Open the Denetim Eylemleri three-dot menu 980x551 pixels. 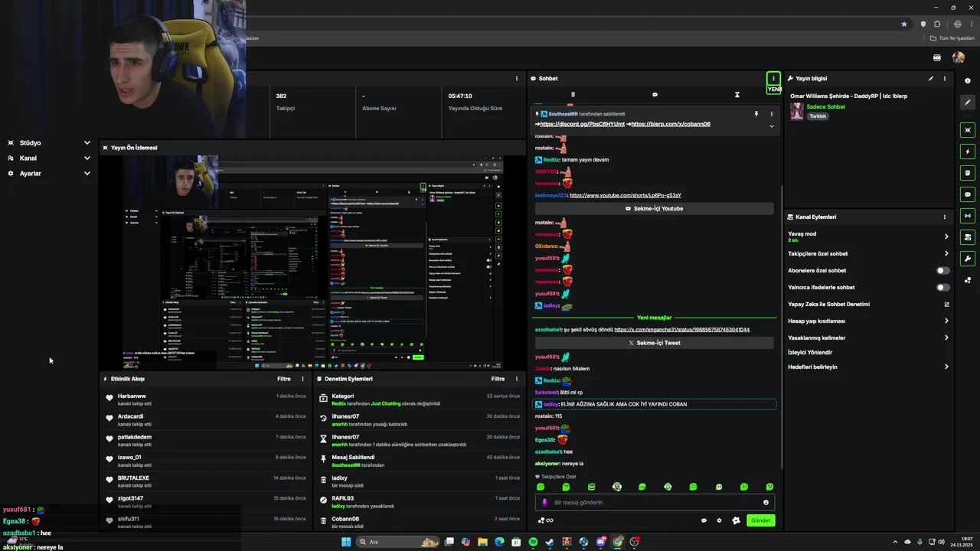tap(517, 379)
